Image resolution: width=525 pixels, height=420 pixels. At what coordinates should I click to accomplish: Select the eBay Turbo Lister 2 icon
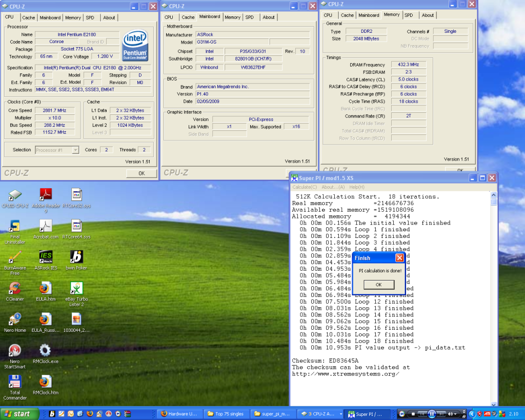coord(76,288)
